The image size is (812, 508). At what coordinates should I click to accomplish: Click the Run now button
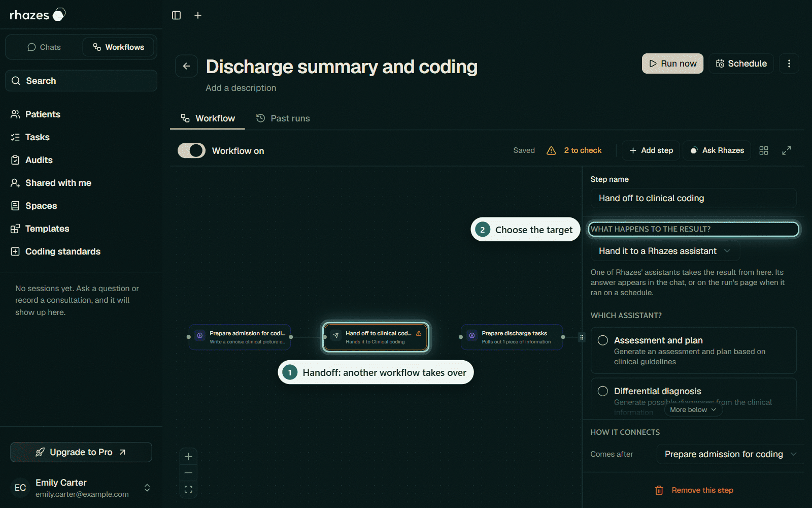pyautogui.click(x=672, y=63)
